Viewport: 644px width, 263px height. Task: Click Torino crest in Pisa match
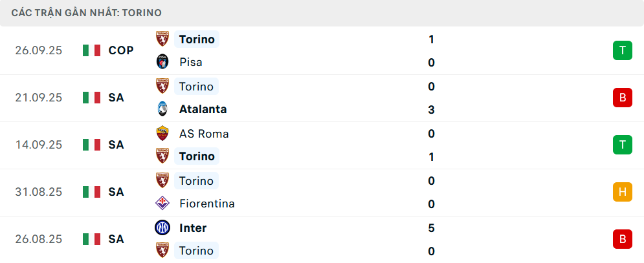pos(162,39)
